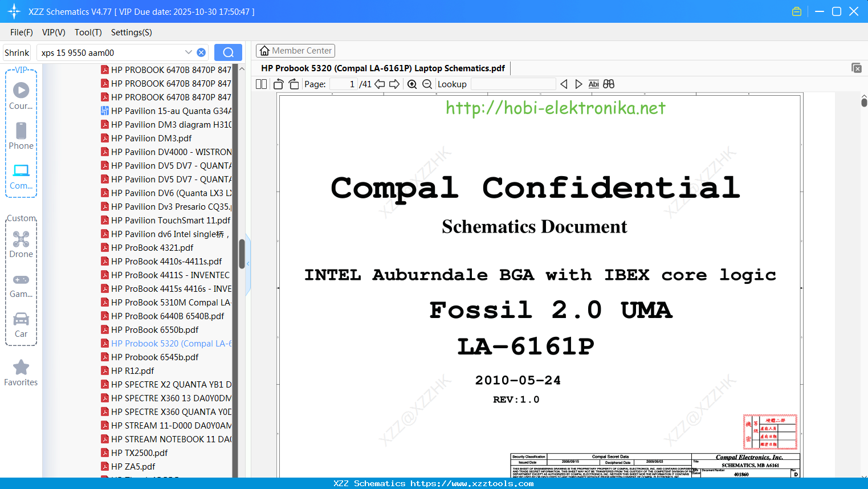Select the Computer category icon
This screenshot has width=868, height=489.
21,176
